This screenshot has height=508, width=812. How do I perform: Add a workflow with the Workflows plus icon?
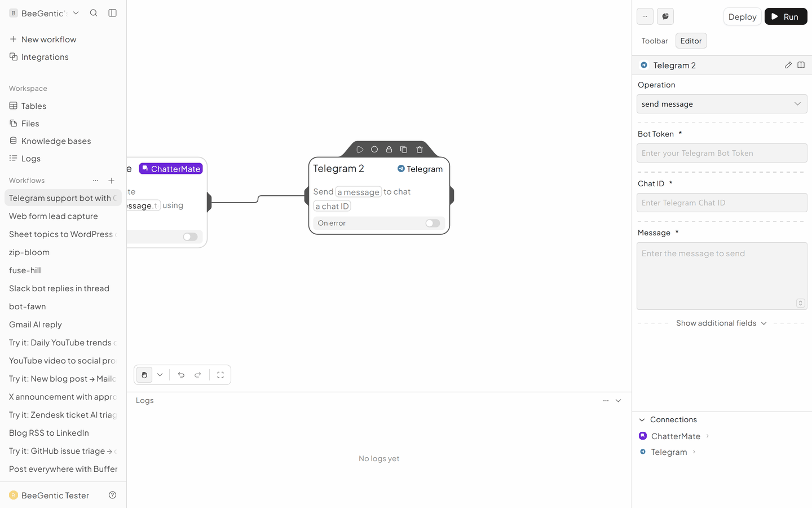click(x=111, y=181)
